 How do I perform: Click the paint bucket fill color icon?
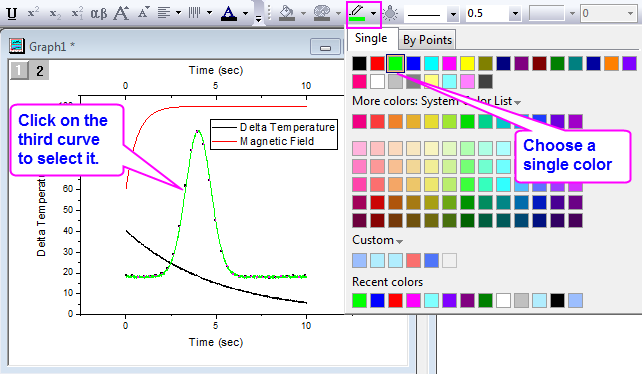coord(287,13)
